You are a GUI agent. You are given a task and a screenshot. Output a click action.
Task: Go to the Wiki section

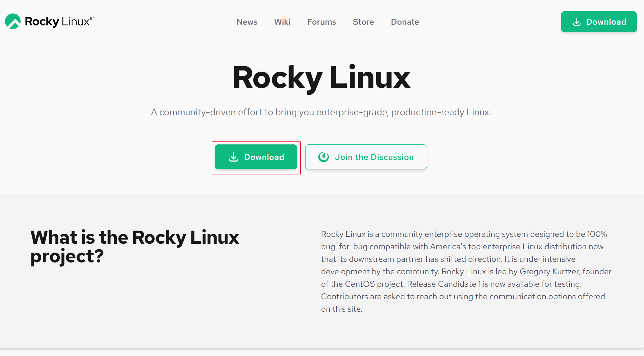pos(282,22)
